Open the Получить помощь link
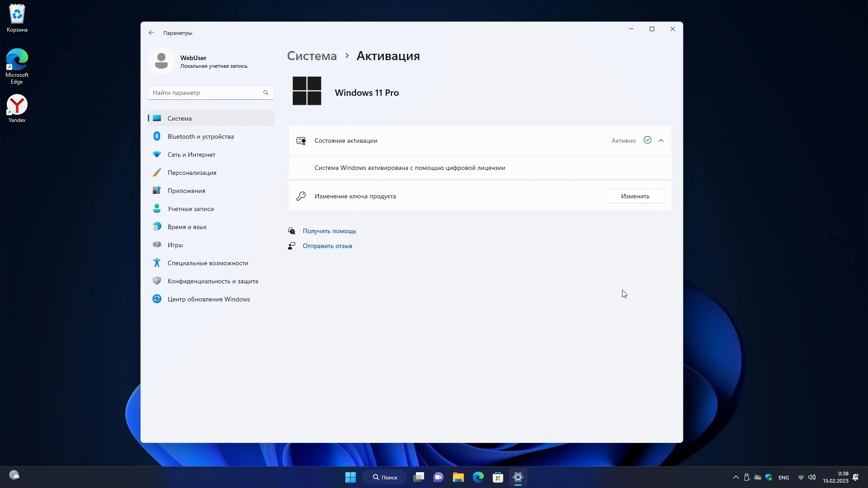This screenshot has width=868, height=488. click(x=329, y=231)
